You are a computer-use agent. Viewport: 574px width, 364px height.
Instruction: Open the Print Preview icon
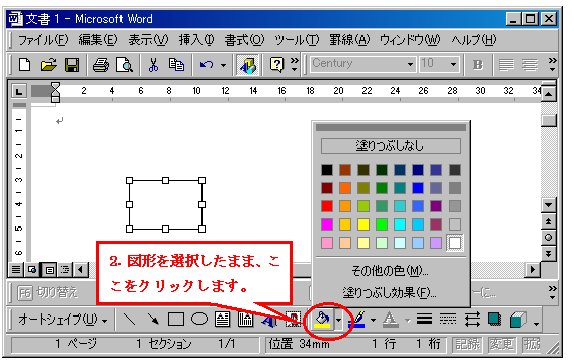coord(124,65)
